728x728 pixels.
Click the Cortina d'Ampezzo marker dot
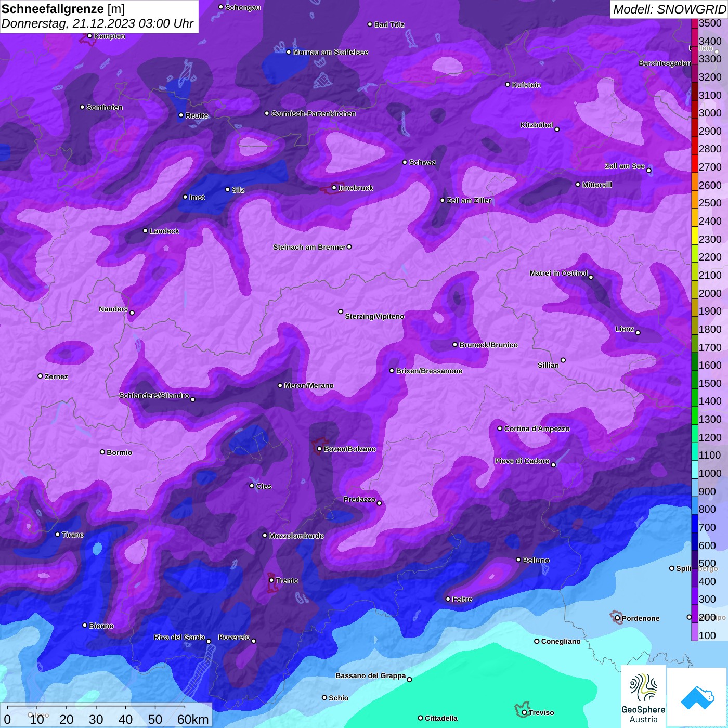[x=500, y=428]
